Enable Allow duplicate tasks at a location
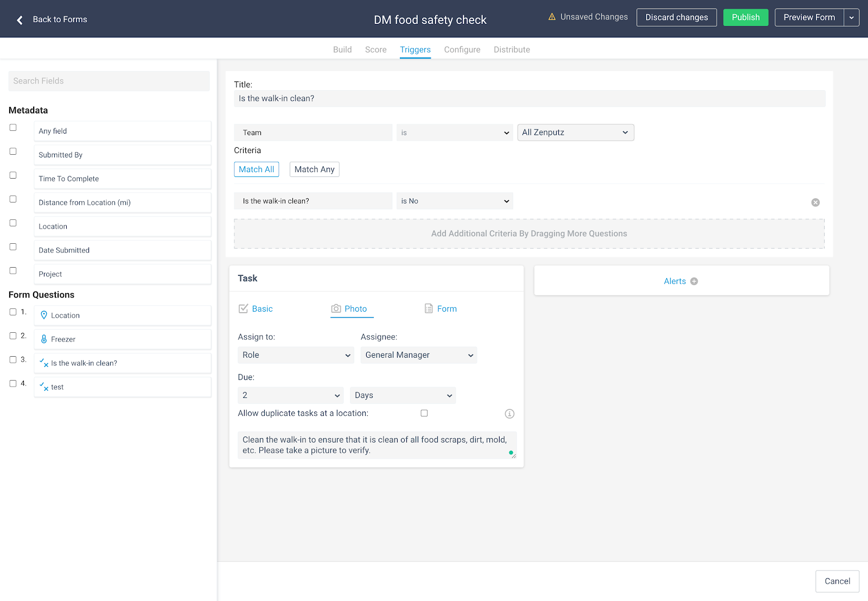Viewport: 868px width, 601px height. tap(424, 413)
